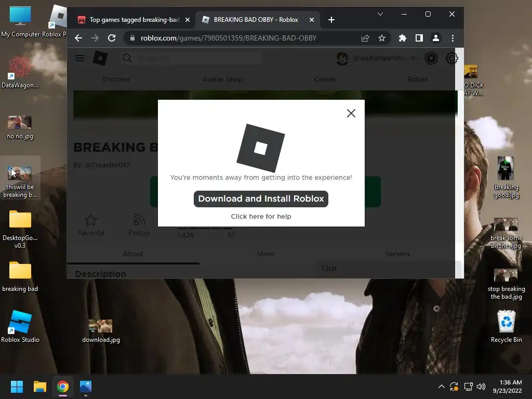Click the Roblox logo home icon
This screenshot has width=532, height=399.
(100, 58)
